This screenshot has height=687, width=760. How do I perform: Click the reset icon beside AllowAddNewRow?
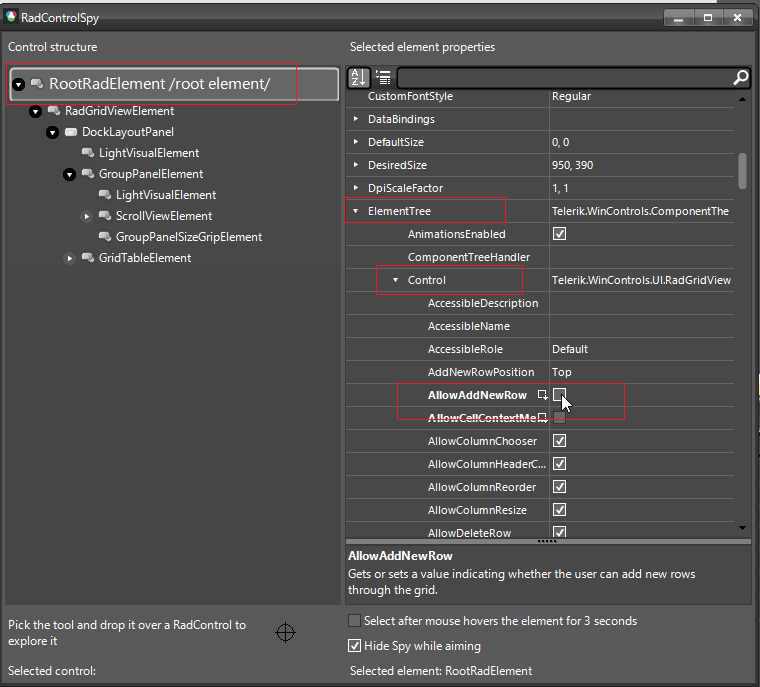(542, 395)
